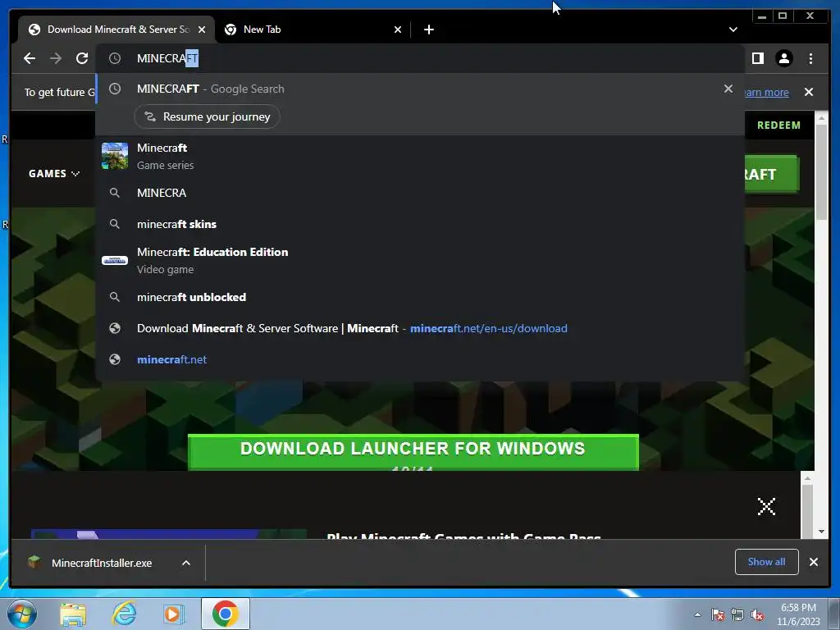Screen dimensions: 840x630
Task: Expand MinecraftInstaller.exe download options arrow
Action: click(x=186, y=563)
